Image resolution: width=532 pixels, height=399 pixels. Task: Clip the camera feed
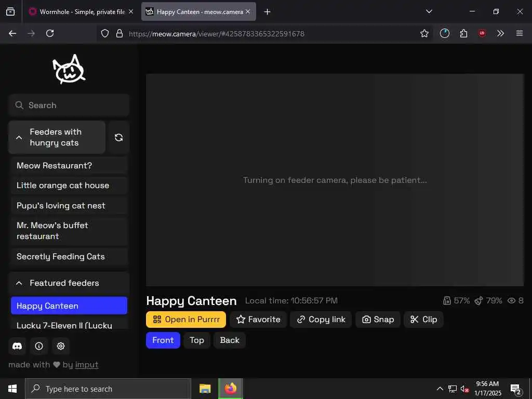pyautogui.click(x=423, y=320)
